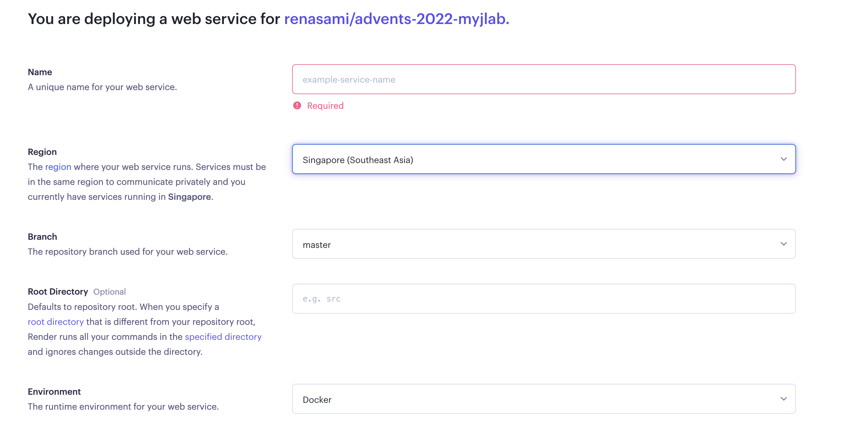Viewport: 868px width, 434px height.
Task: Click the bold 'Name' field label
Action: click(40, 72)
